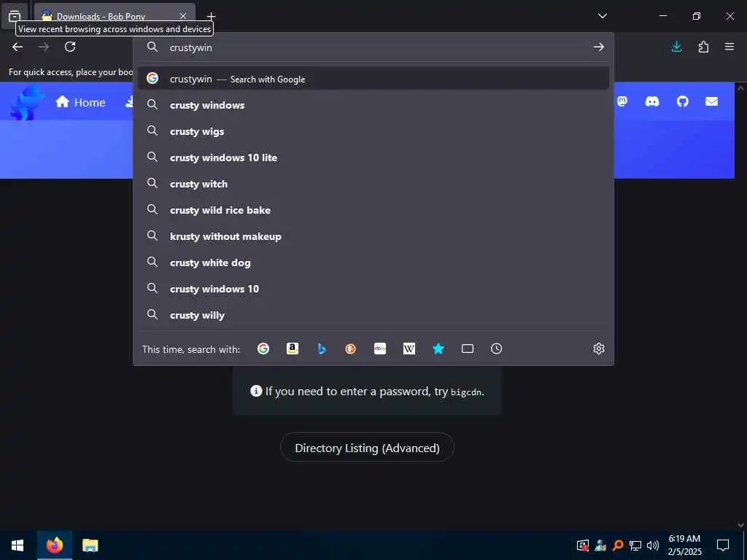Open the Firefox application menu
This screenshot has width=747, height=560.
(729, 47)
